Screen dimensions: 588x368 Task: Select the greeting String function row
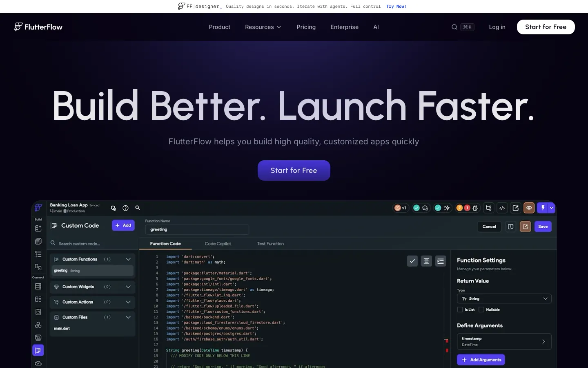pyautogui.click(x=93, y=271)
